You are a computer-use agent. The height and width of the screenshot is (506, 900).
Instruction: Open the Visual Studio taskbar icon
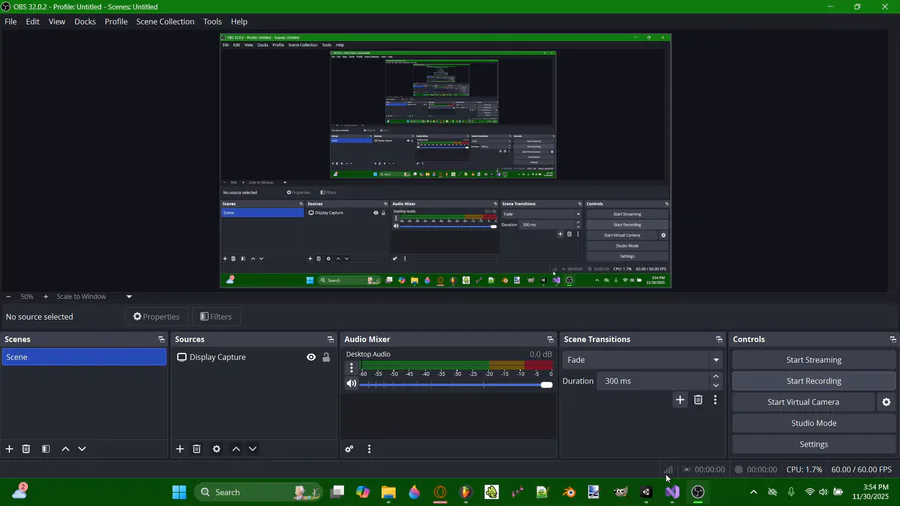coord(672,492)
